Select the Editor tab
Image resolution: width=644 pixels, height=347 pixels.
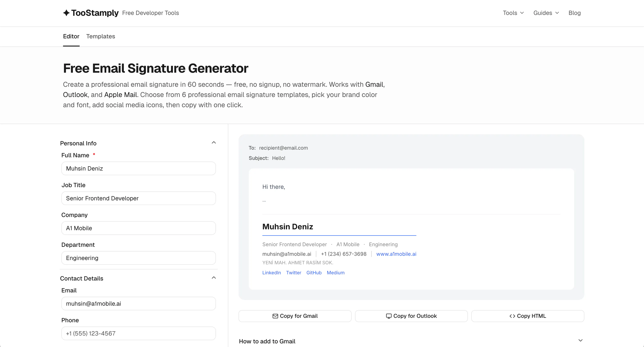coord(71,36)
